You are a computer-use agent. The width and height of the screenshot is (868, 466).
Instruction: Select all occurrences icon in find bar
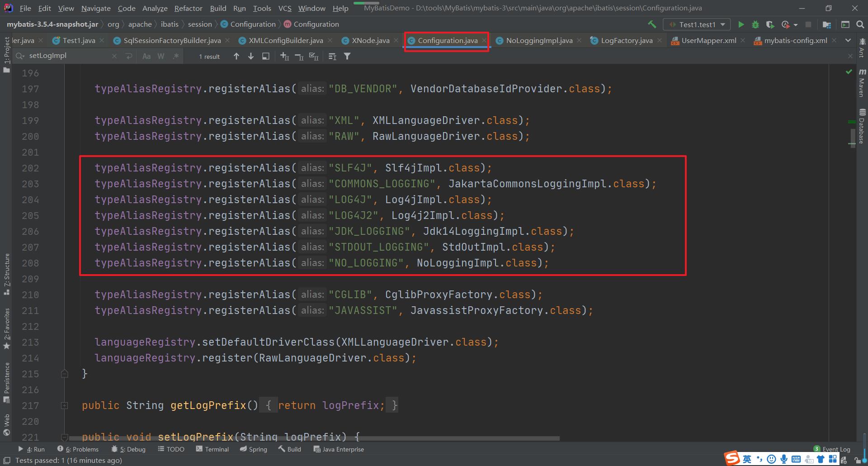pos(314,56)
